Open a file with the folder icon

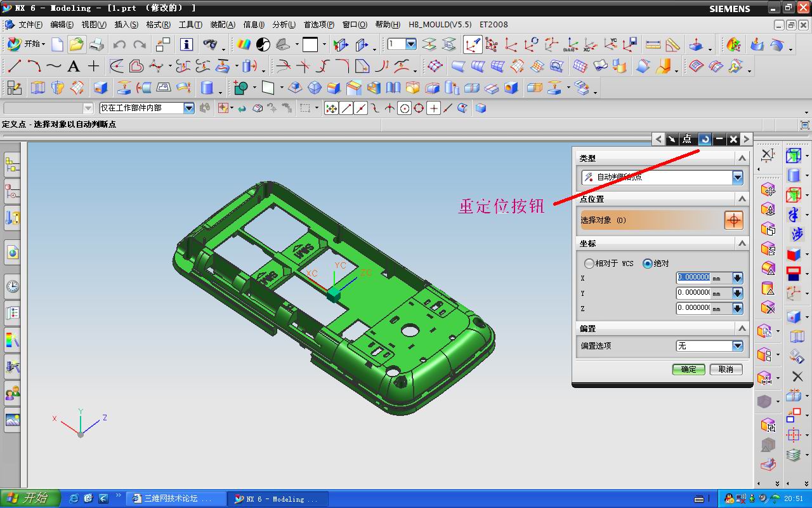tap(76, 44)
